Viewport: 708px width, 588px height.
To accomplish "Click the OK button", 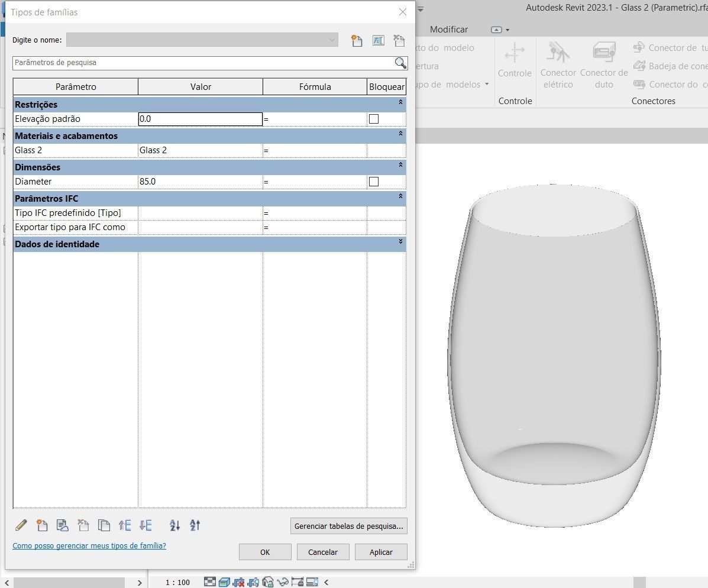I will (265, 552).
